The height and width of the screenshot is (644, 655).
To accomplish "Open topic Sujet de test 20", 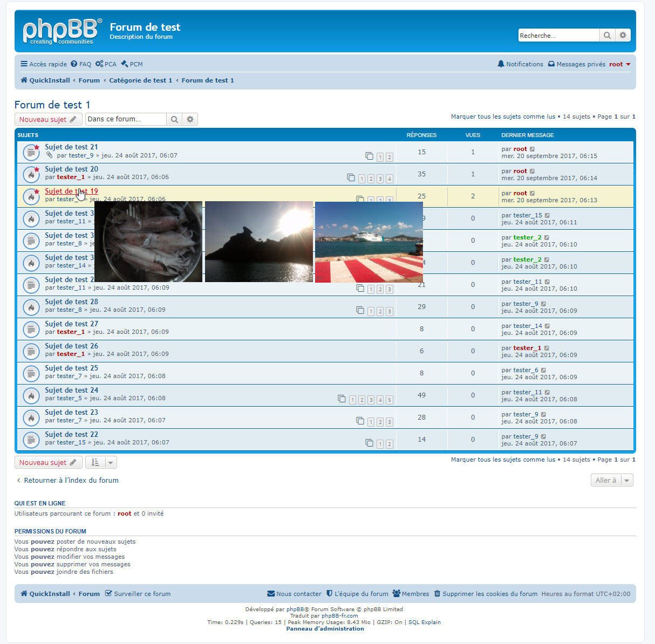I will [71, 169].
